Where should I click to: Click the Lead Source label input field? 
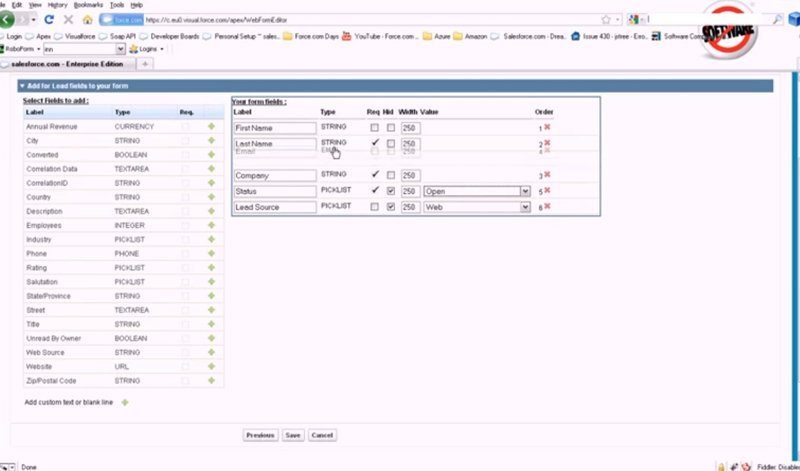[276, 207]
